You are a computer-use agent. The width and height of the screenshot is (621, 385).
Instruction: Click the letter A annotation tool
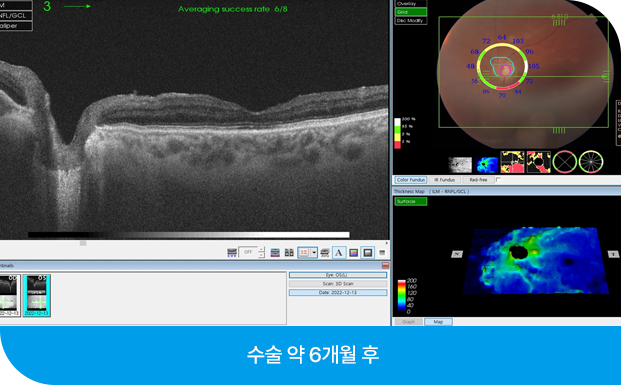(x=339, y=252)
